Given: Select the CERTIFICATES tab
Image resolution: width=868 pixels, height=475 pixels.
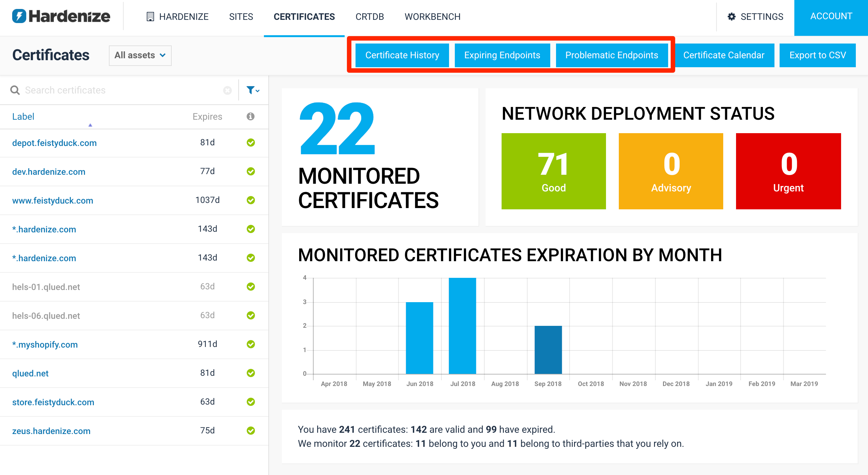Looking at the screenshot, I should click(304, 17).
